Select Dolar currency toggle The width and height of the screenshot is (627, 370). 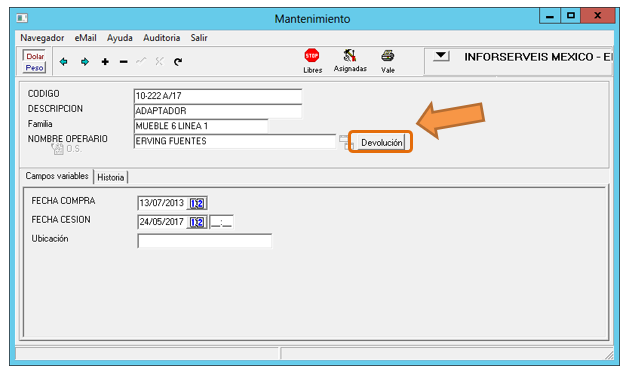click(x=35, y=56)
